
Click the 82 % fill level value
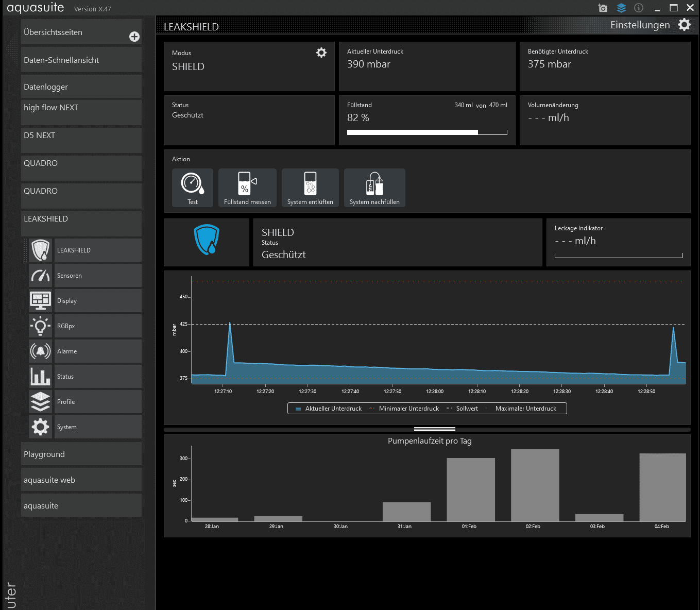tap(358, 118)
